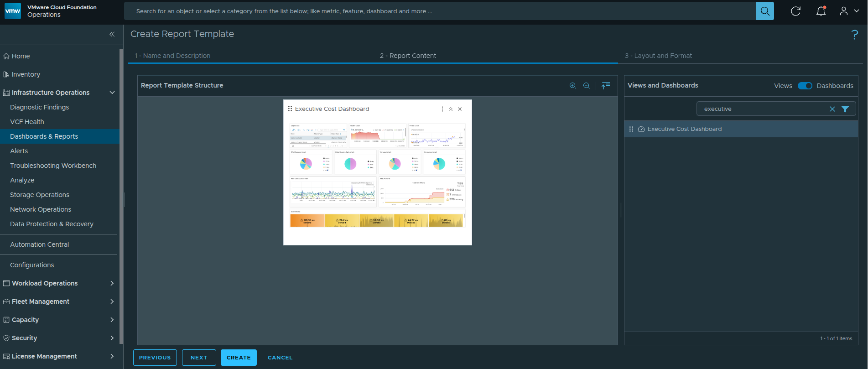Toggle the Views/Dashboards switch
Screen dimensions: 868x369
tap(805, 86)
